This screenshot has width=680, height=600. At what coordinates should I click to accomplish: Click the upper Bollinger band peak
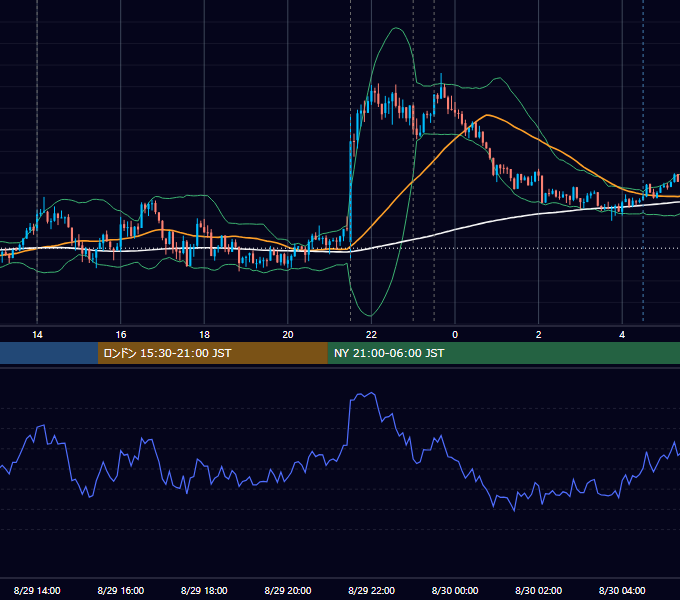tap(396, 28)
